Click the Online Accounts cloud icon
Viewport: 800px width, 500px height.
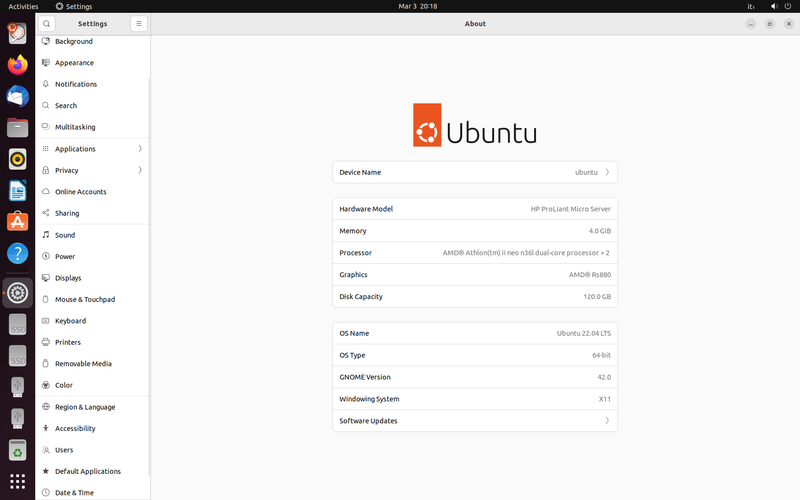46,192
